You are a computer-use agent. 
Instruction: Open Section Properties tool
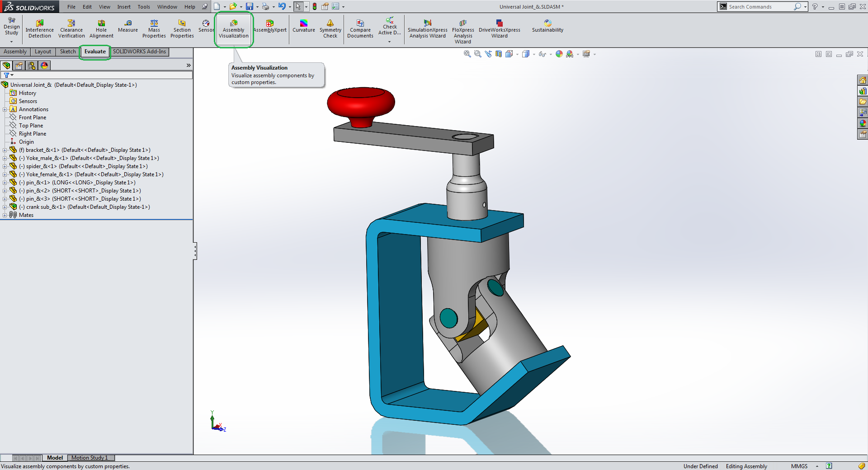[182, 28]
